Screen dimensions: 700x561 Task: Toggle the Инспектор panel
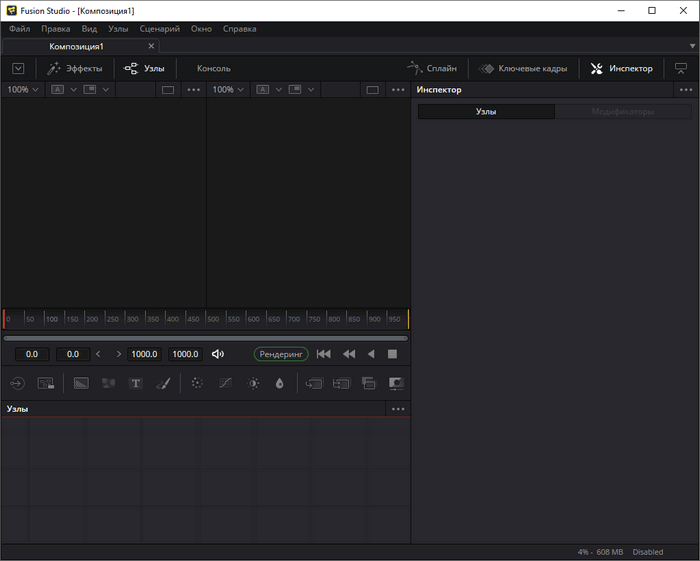tap(622, 68)
